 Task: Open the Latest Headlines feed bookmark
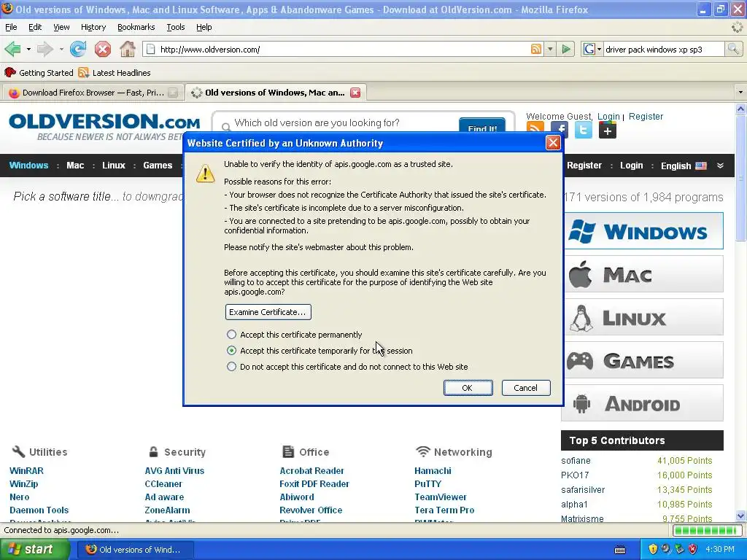115,73
